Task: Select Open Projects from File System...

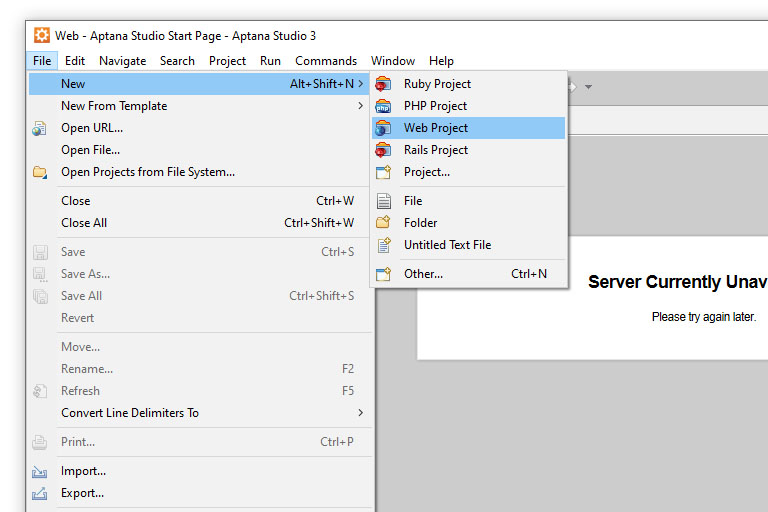Action: coord(199,172)
